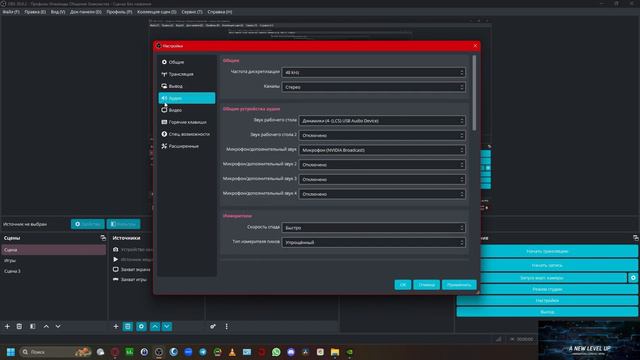Viewport: 640px width, 360px height.
Task: Open the meter decay rate dropdown
Action: [x=373, y=228]
